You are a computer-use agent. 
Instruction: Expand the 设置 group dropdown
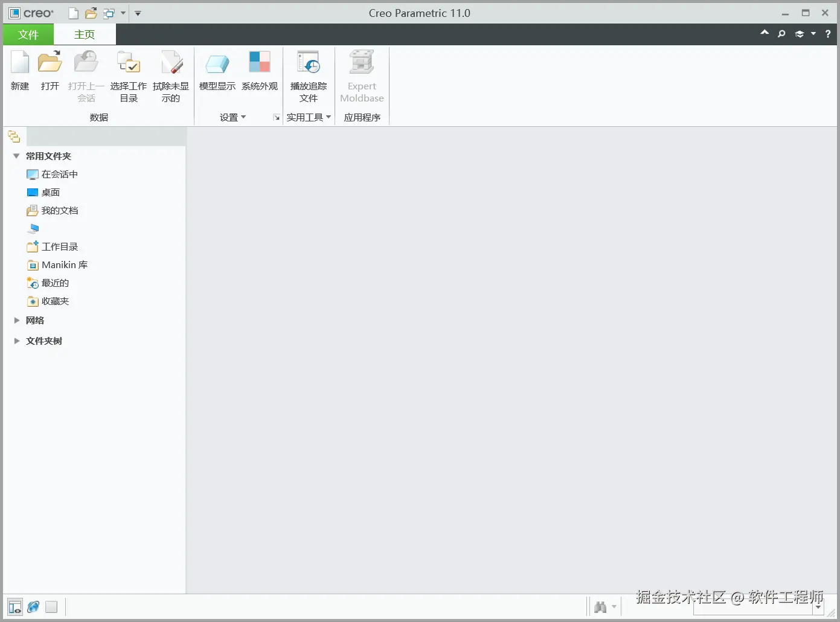click(x=232, y=117)
